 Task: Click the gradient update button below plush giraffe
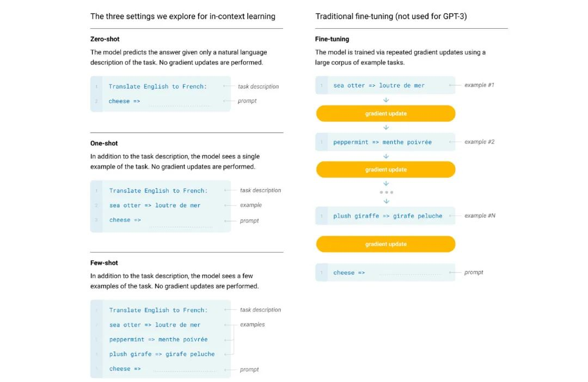click(x=385, y=244)
